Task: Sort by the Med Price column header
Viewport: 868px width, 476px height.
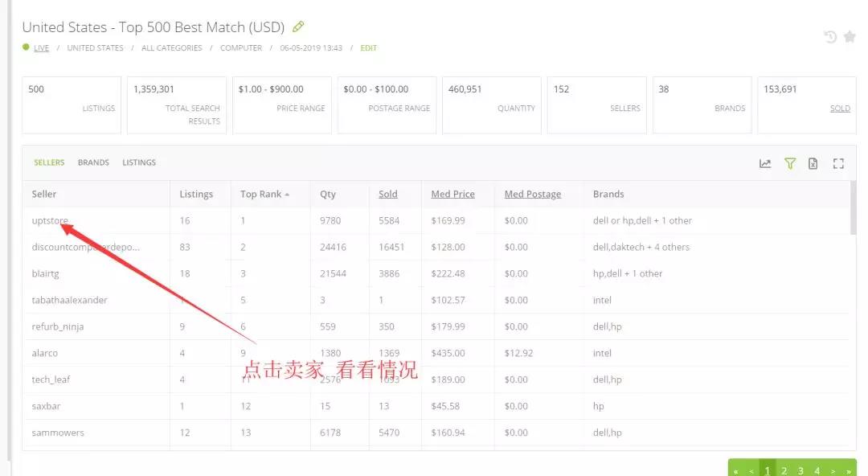Action: (x=452, y=194)
